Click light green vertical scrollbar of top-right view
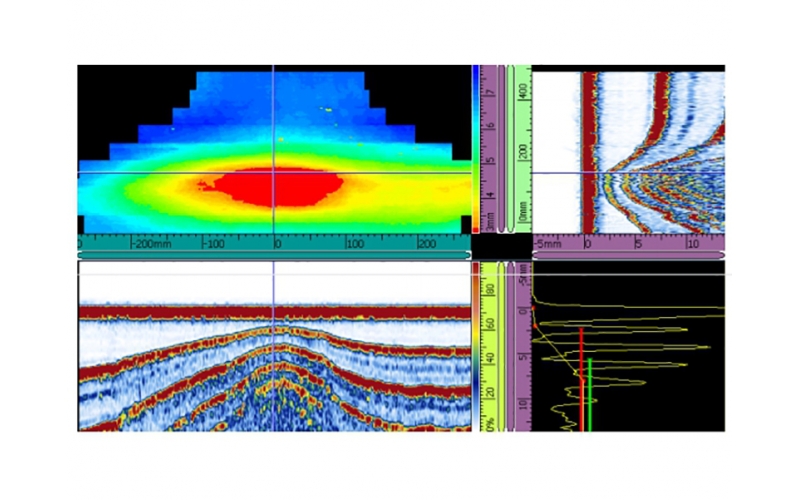 pos(511,148)
